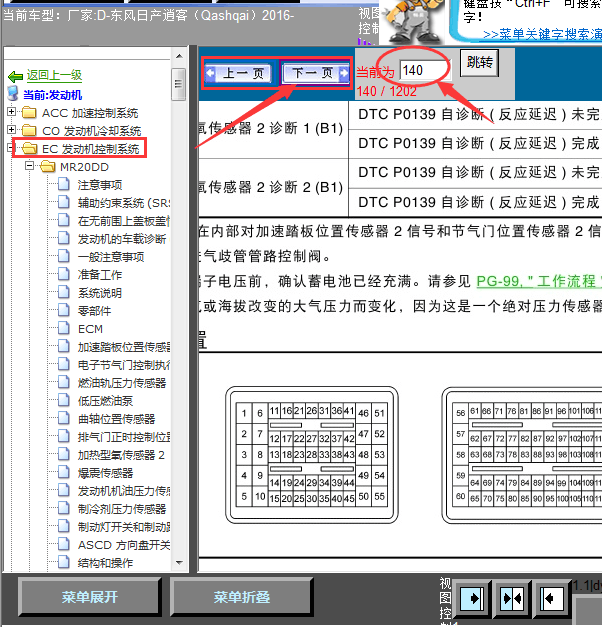Open 燃油轨压力传感器 document
Image resolution: width=602 pixels, height=627 pixels.
[122, 383]
